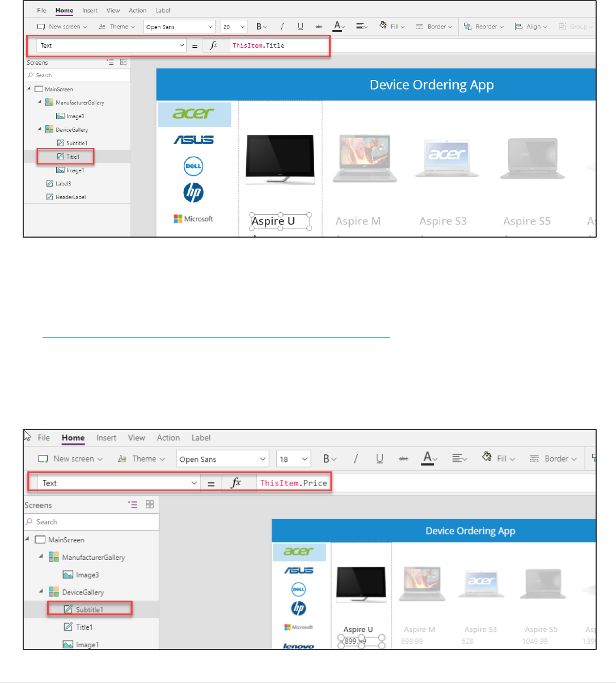The height and width of the screenshot is (683, 616).
Task: Switch to tree list view icon, lower Screens panel
Action: pos(133,504)
